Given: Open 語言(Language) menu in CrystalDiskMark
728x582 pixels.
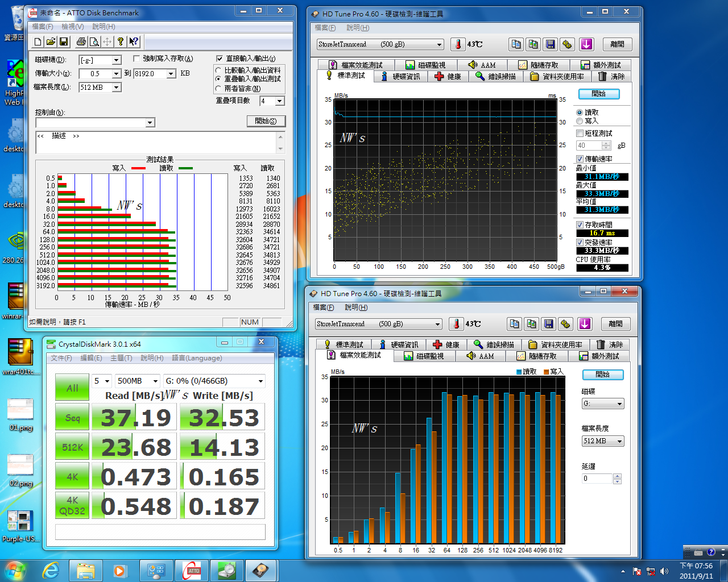Looking at the screenshot, I should click(197, 358).
